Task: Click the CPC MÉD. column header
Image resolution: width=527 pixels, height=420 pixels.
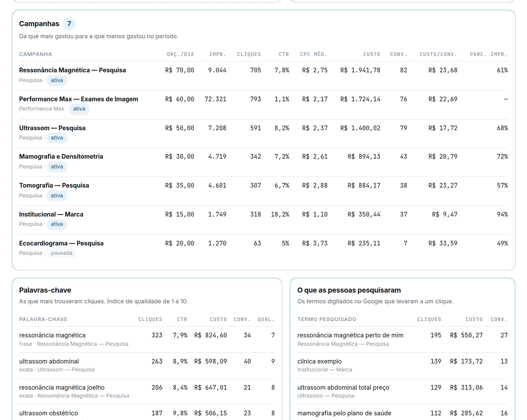Action: point(314,54)
